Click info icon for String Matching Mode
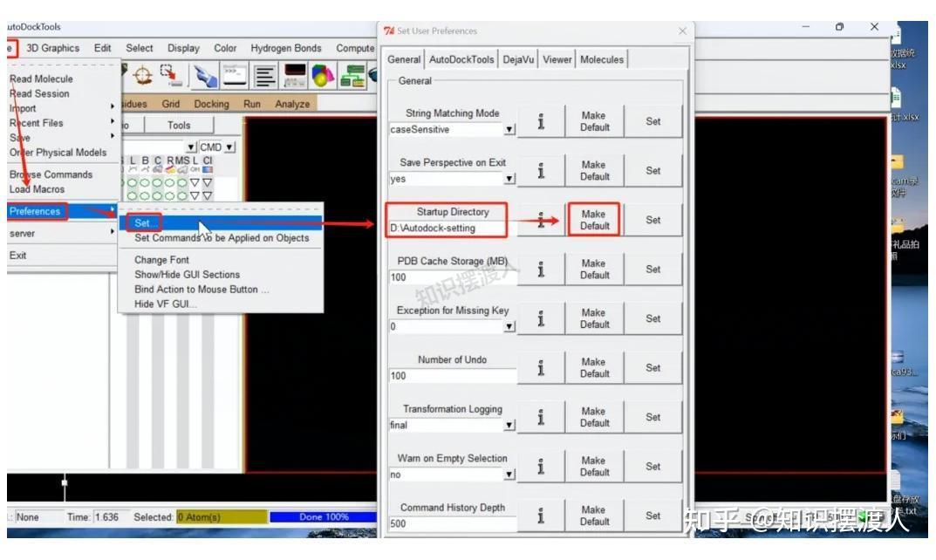This screenshot has height=560, width=936. click(x=541, y=122)
